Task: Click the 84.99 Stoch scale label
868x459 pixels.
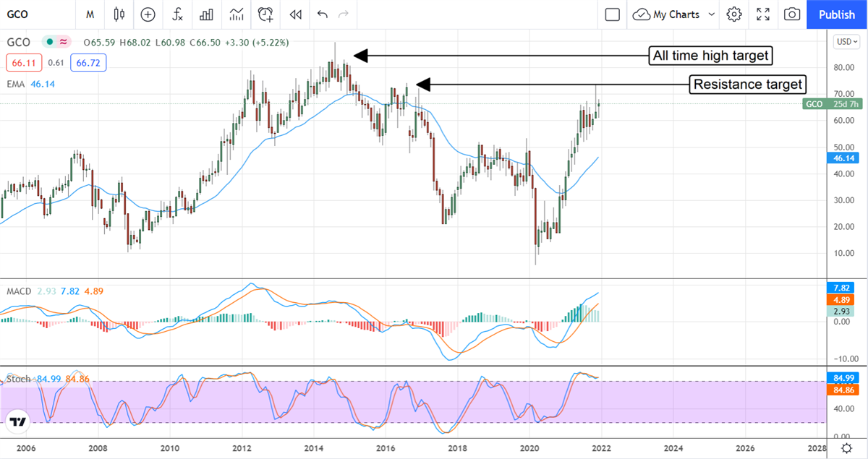Action: (x=842, y=378)
